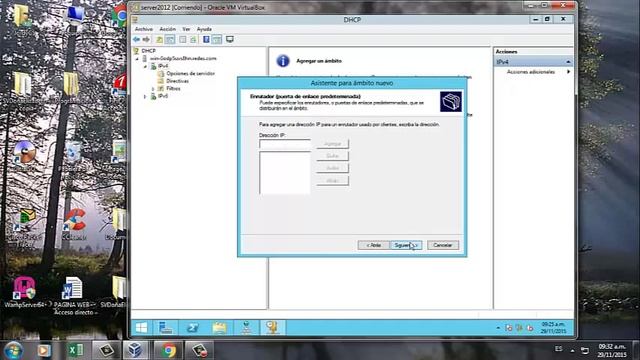Open the Ayuda menu

click(x=204, y=29)
